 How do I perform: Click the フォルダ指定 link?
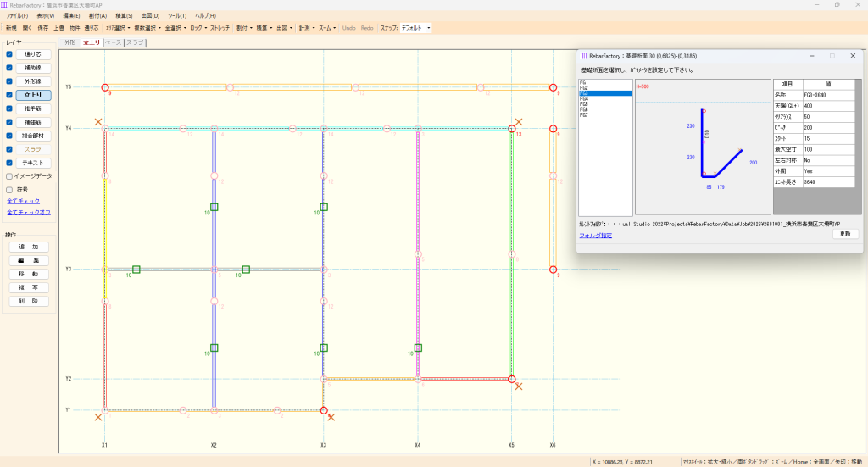596,235
